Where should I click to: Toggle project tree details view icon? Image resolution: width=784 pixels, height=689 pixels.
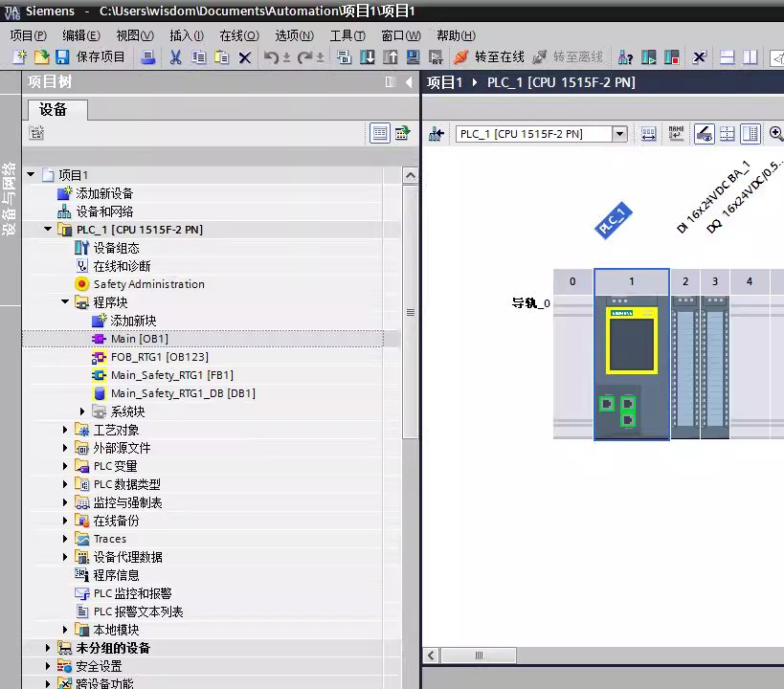coord(379,134)
